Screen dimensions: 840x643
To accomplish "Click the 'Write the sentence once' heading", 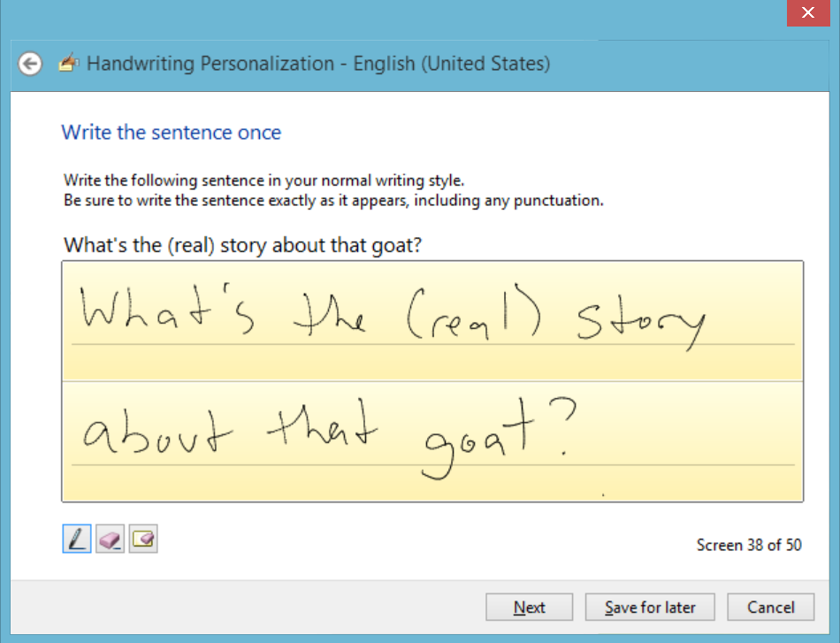I will (171, 133).
